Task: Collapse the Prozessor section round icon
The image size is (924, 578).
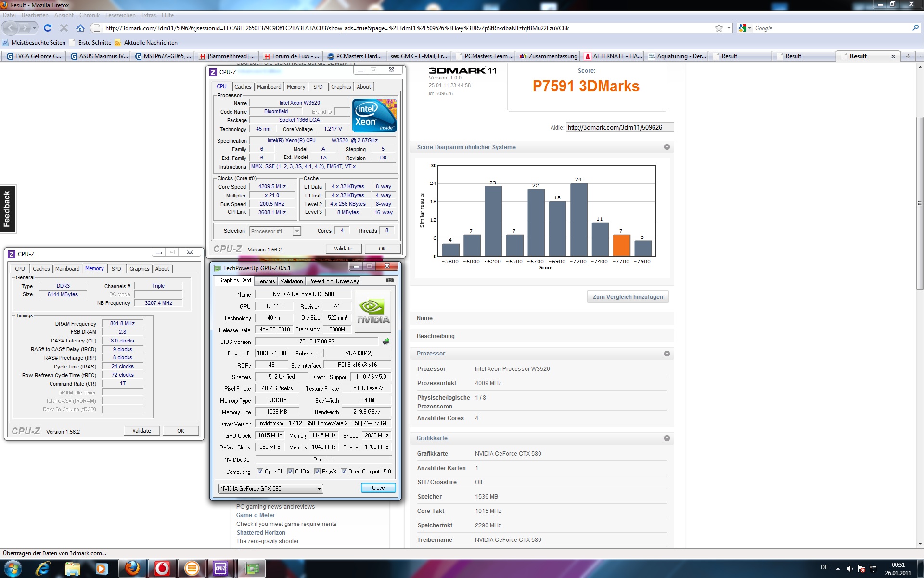Action: point(667,354)
